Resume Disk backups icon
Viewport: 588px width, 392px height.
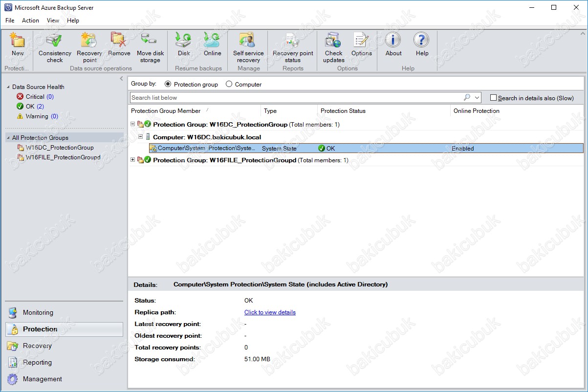point(184,40)
